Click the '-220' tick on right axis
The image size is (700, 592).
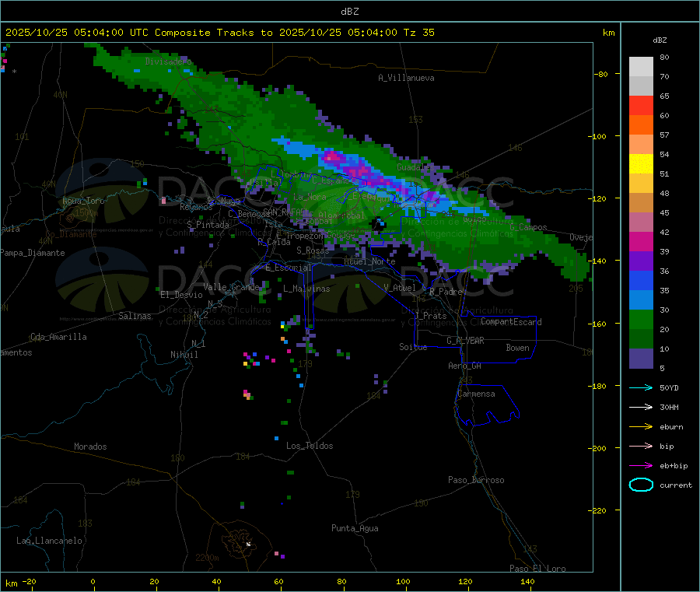[x=599, y=510]
